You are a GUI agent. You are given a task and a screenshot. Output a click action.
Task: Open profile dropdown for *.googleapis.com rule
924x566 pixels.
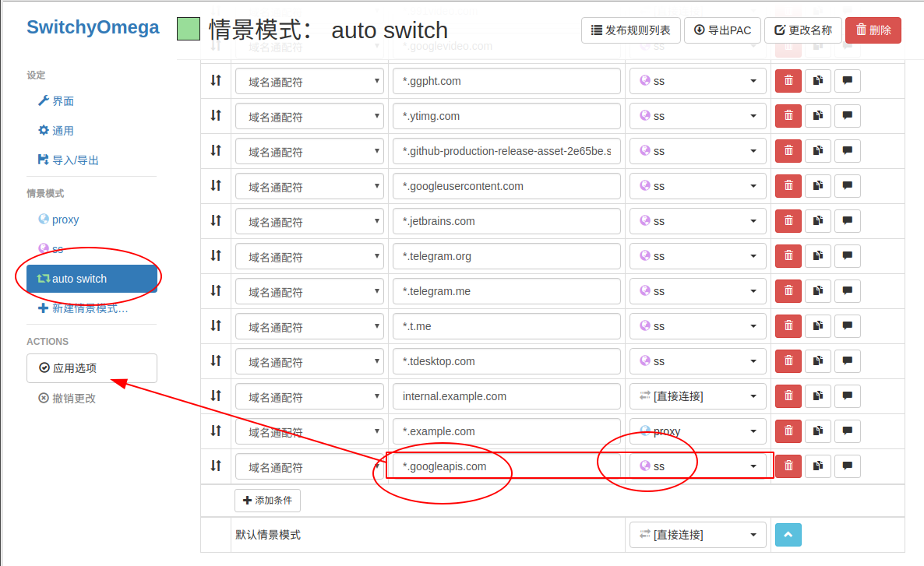coord(698,466)
